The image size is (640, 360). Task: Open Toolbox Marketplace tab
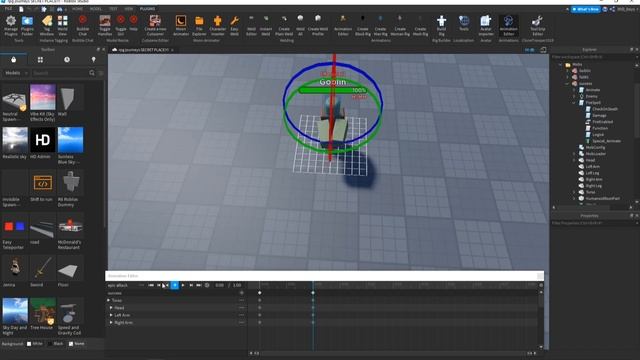coord(13,60)
